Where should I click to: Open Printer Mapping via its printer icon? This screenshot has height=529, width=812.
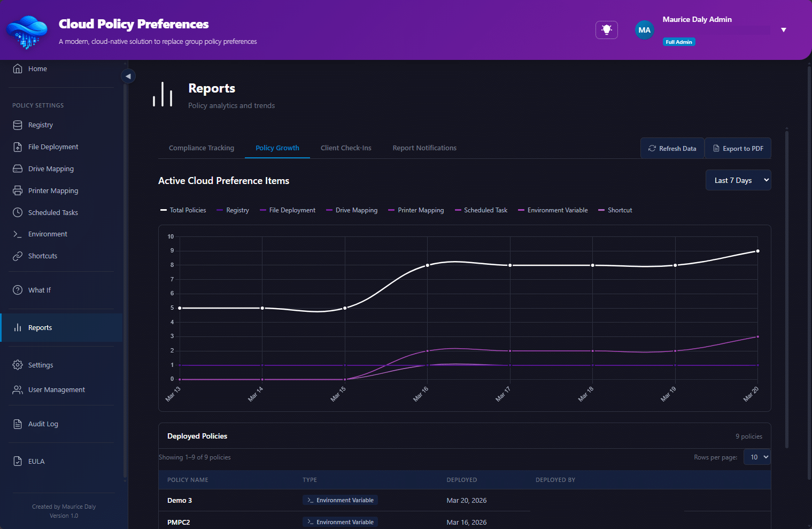[x=18, y=191]
